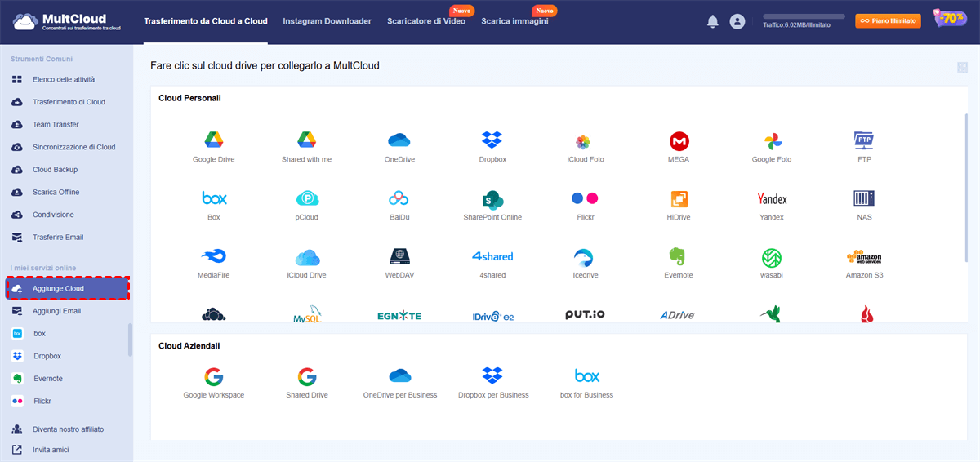Select the Shared with me drive
The width and height of the screenshot is (980, 462).
pyautogui.click(x=306, y=147)
